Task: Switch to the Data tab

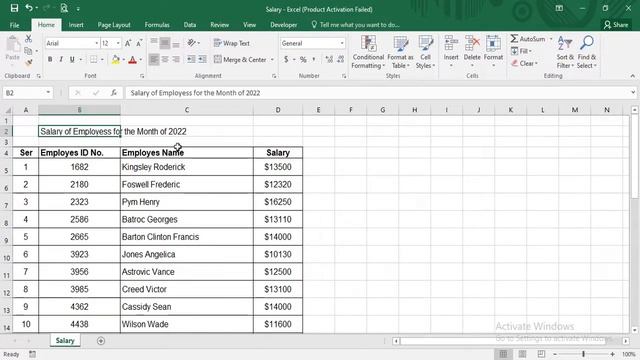Action: tap(190, 25)
